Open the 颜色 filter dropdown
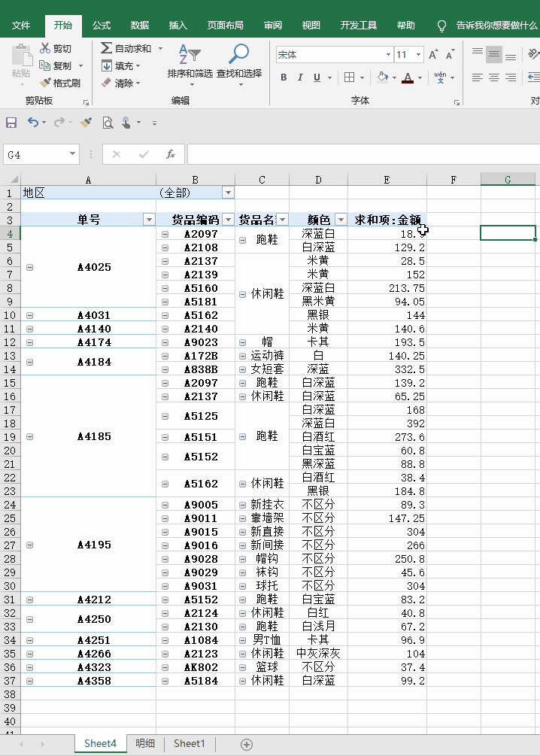Viewport: 540px width, 756px height. pos(341,220)
